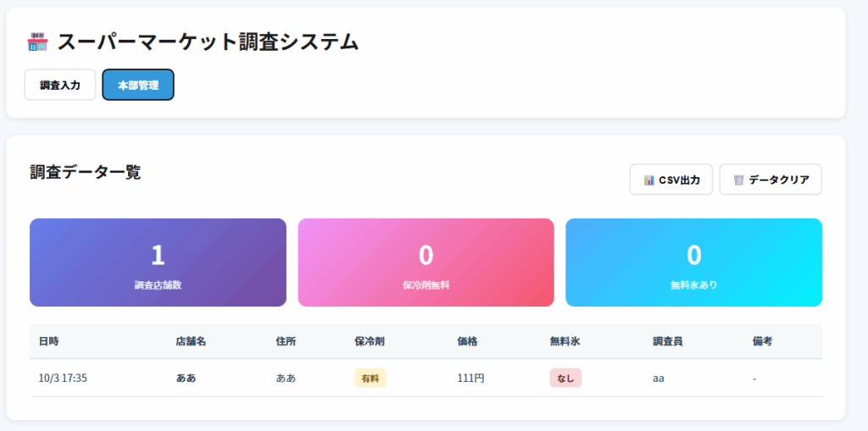Click the 111円 price cell
Viewport: 868px width, 431px height.
point(470,378)
